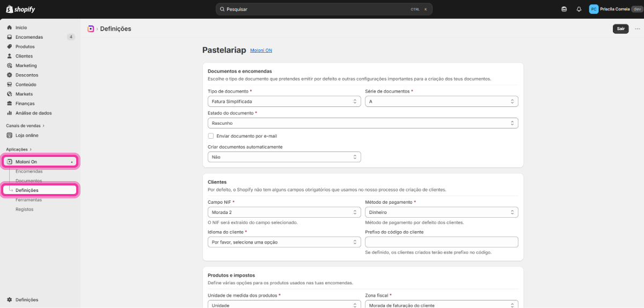Click the Finanças bank icon
644x308 pixels.
[9, 103]
